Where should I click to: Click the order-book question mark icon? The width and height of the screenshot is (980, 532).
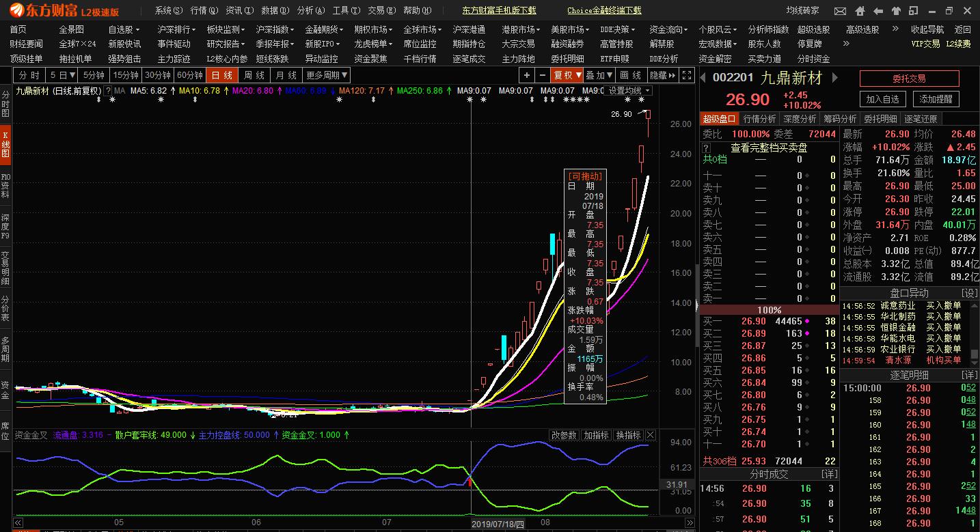(x=707, y=148)
